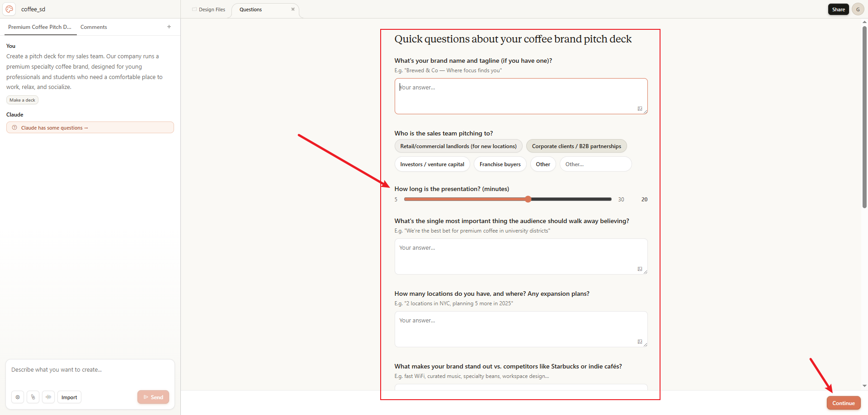868x415 pixels.
Task: Click the 'Quick questions about your coffee brand' heading
Action: [513, 39]
